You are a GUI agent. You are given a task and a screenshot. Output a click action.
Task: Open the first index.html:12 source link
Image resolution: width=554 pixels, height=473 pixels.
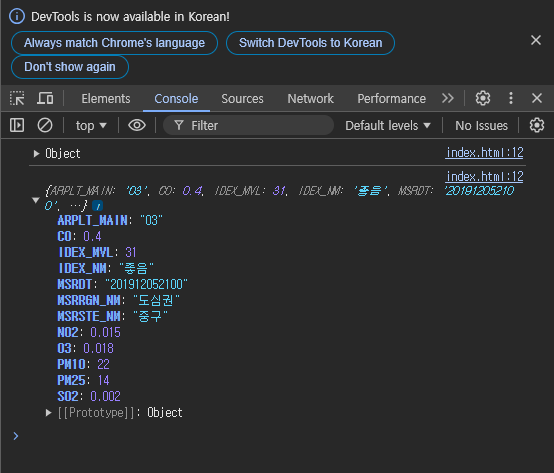tap(484, 153)
